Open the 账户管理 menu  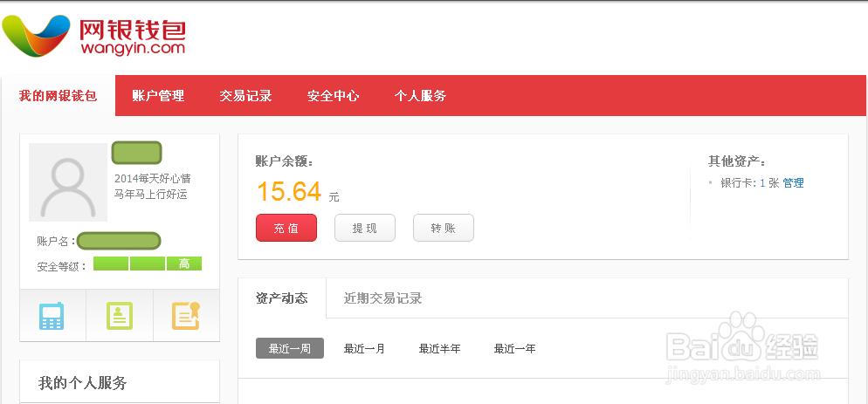coord(158,96)
